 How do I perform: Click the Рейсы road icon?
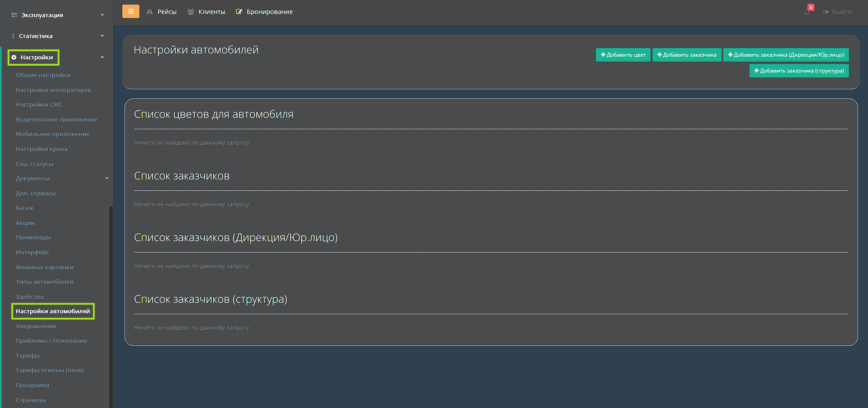[x=150, y=12]
